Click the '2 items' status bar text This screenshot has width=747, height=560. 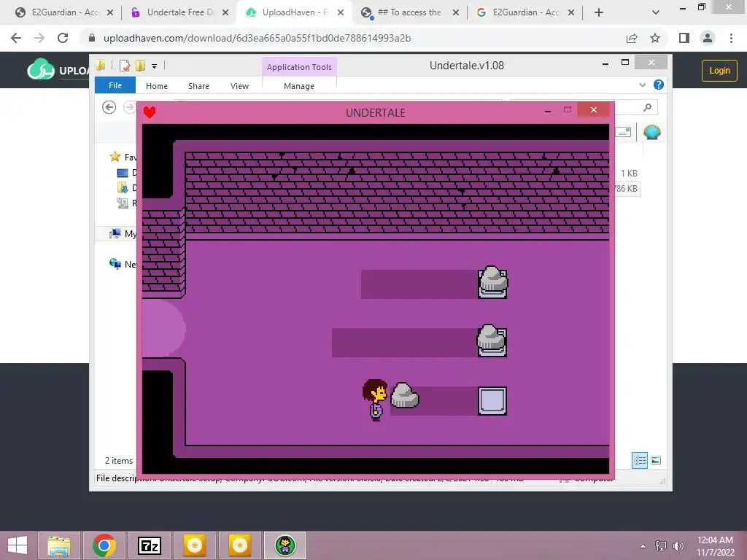point(119,461)
